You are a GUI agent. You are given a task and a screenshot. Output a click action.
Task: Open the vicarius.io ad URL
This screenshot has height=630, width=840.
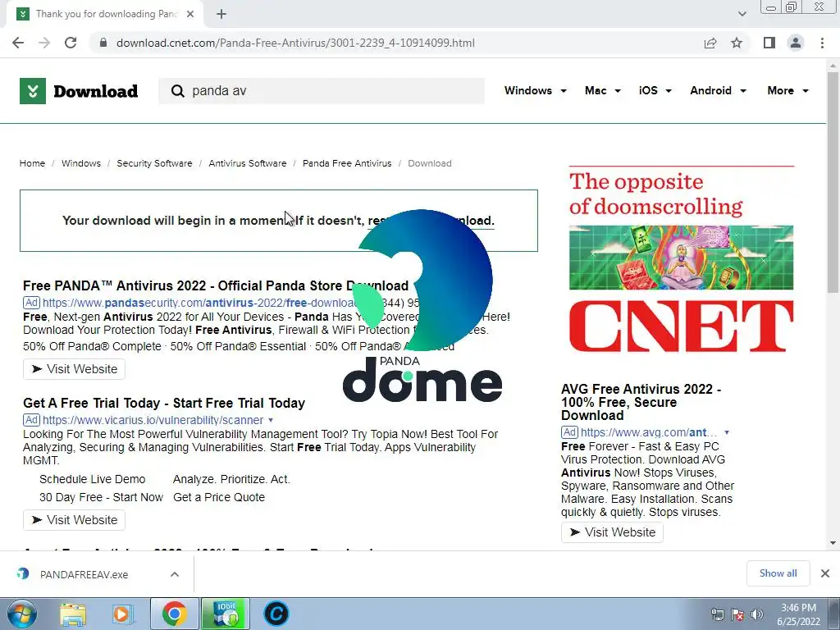click(x=153, y=420)
